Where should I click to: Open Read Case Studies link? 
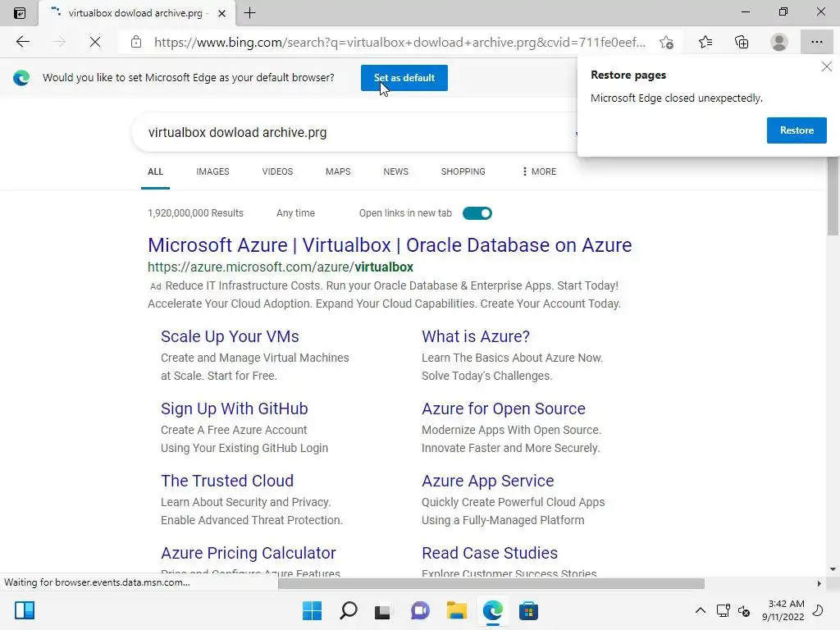pyautogui.click(x=490, y=553)
